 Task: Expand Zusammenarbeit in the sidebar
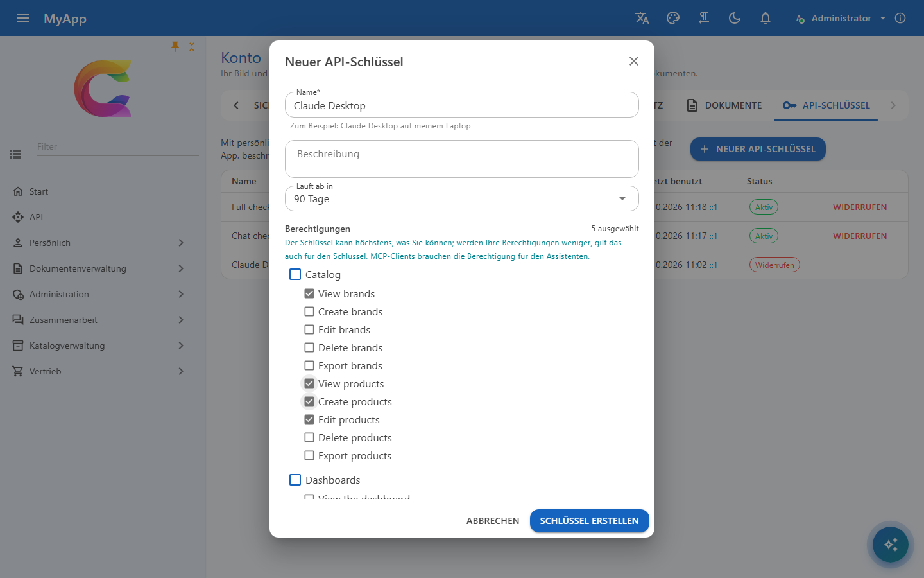coord(103,320)
